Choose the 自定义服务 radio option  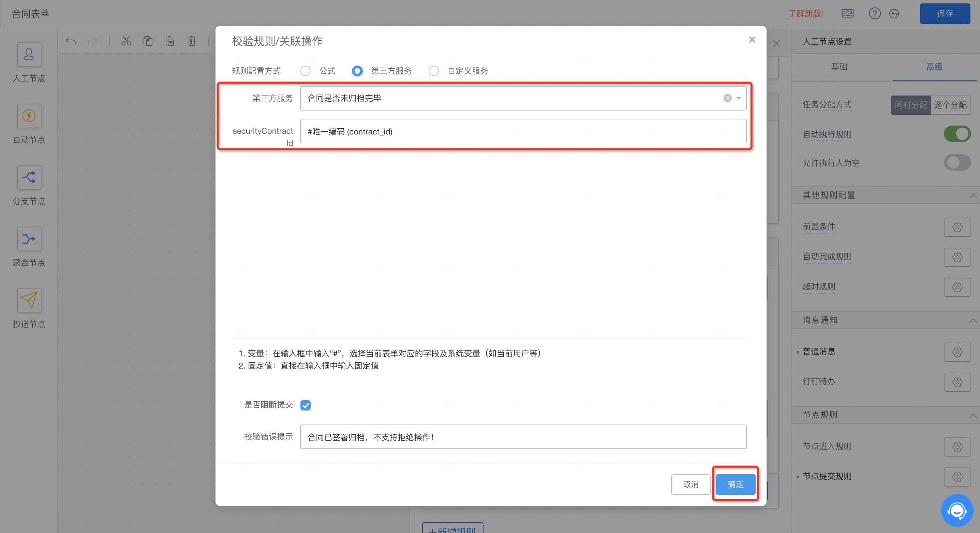434,71
